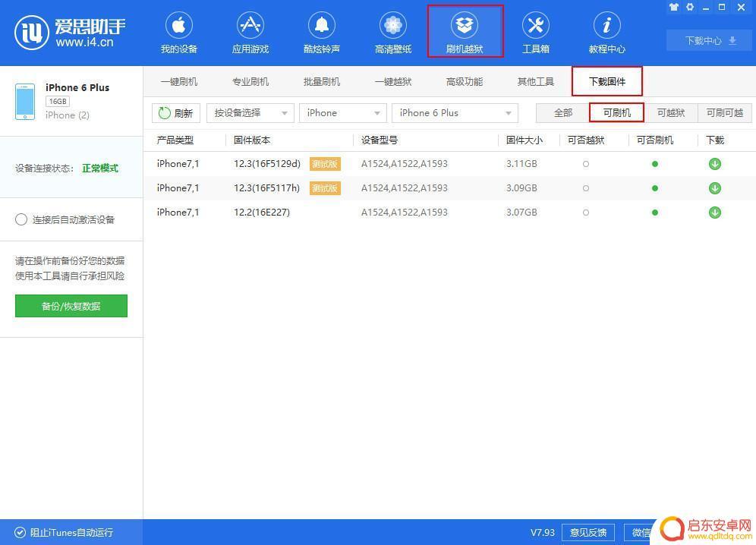The height and width of the screenshot is (545, 756).
Task: Open 下载中心 download center
Action: click(709, 40)
